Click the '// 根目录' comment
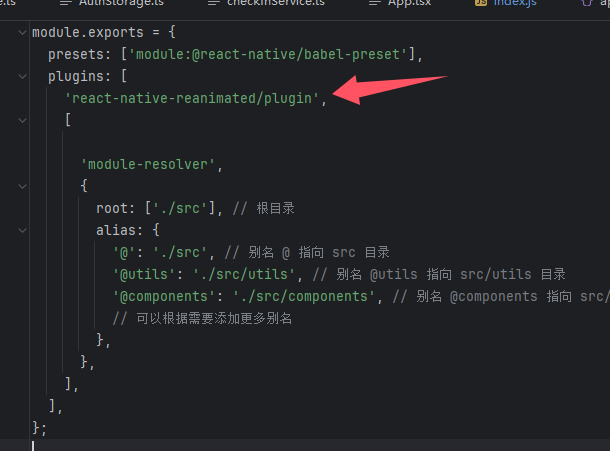Image resolution: width=610 pixels, height=451 pixels. [x=263, y=209]
